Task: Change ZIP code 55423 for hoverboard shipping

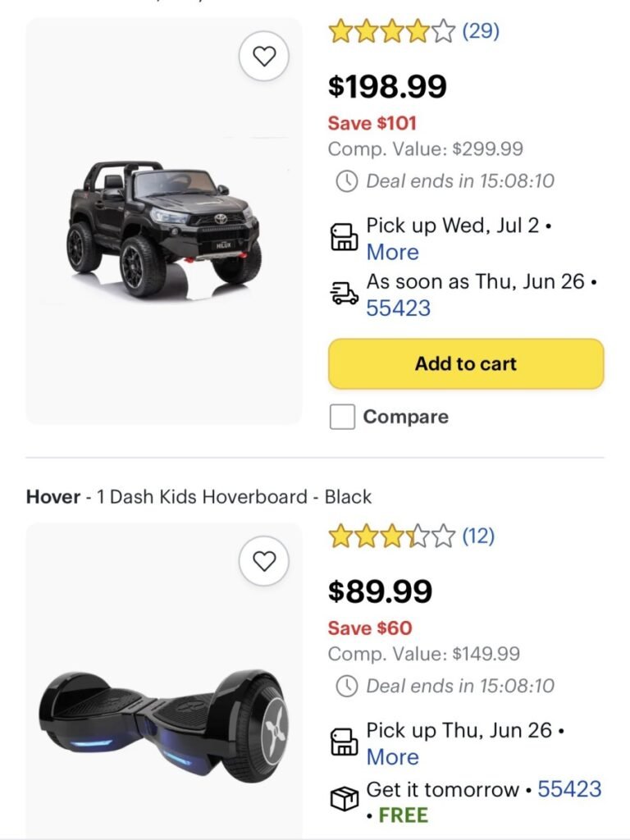Action: [x=569, y=790]
